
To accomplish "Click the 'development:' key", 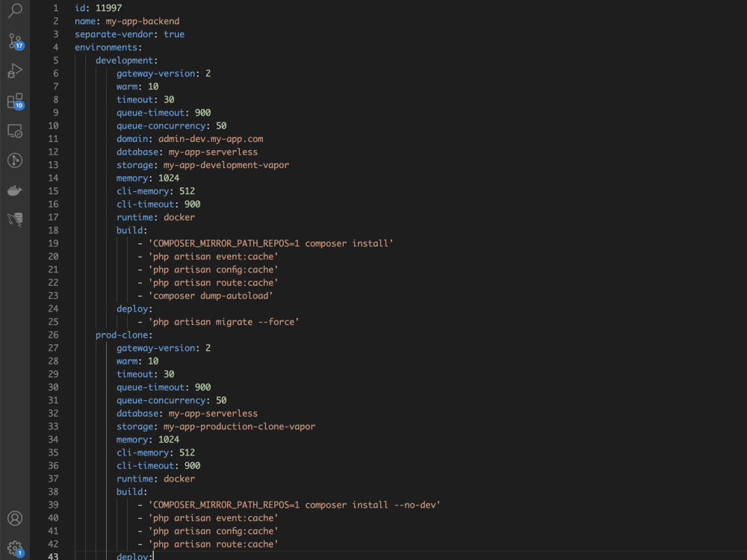I will tap(127, 60).
